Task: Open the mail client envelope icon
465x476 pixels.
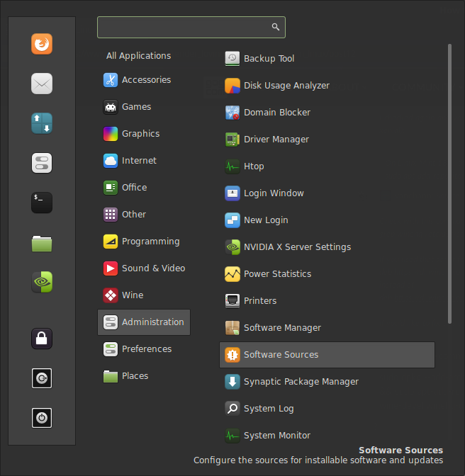Action: 42,84
